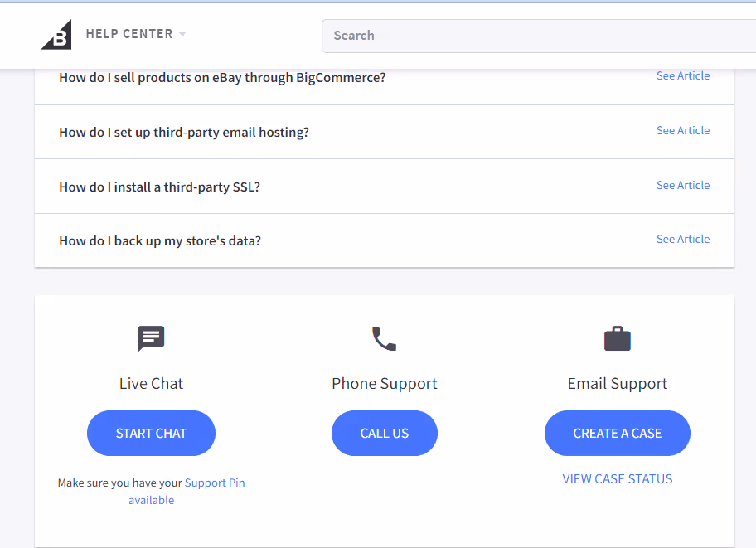The image size is (756, 548).
Task: Click the START CHAT button
Action: [151, 433]
